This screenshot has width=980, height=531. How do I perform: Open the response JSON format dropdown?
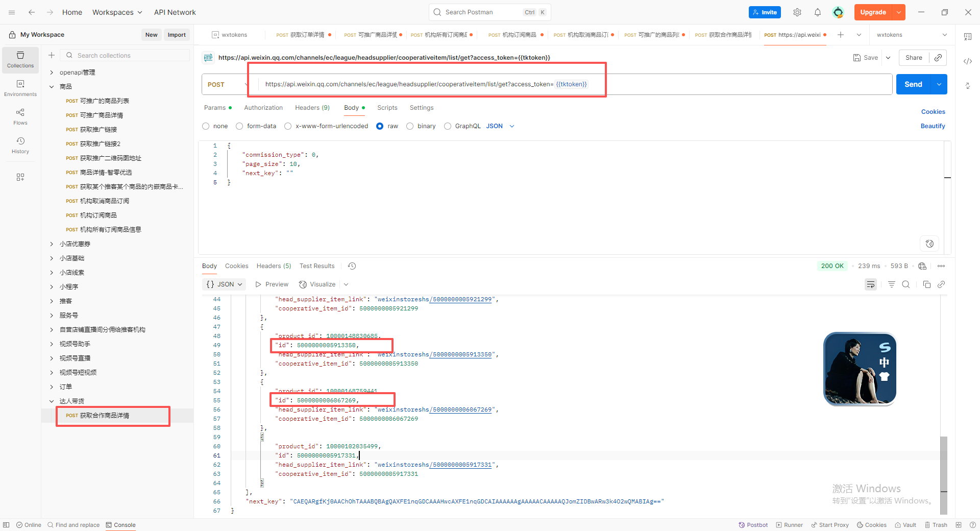[225, 284]
